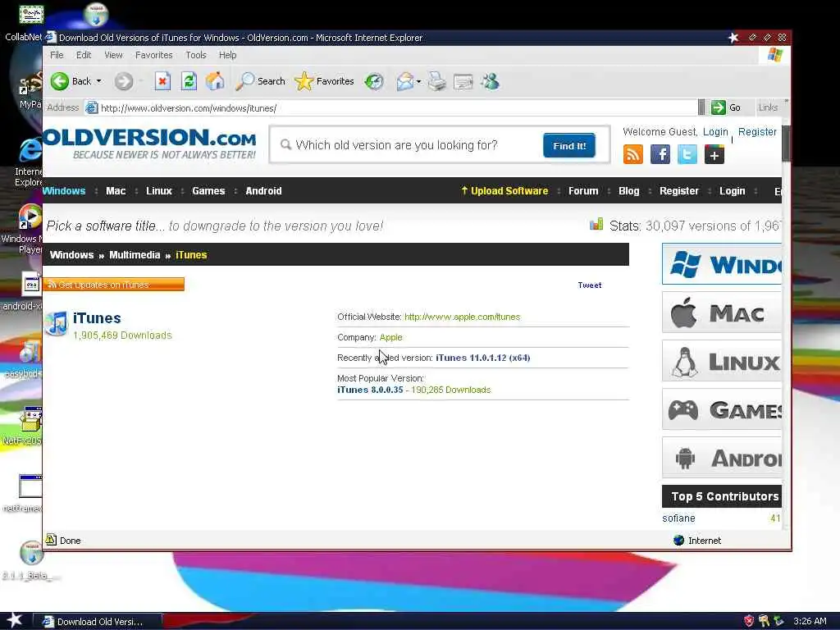
Task: Open the File menu
Action: tap(57, 55)
